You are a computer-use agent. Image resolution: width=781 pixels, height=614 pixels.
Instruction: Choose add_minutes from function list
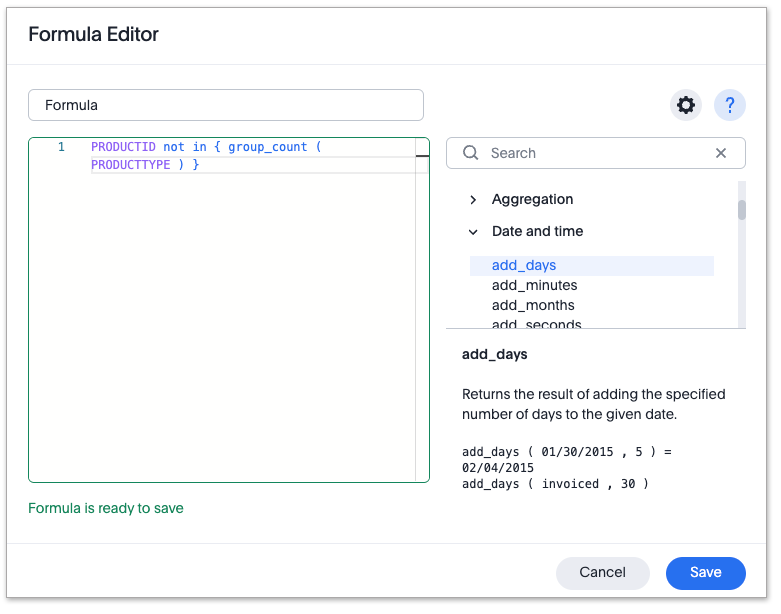[x=534, y=286]
